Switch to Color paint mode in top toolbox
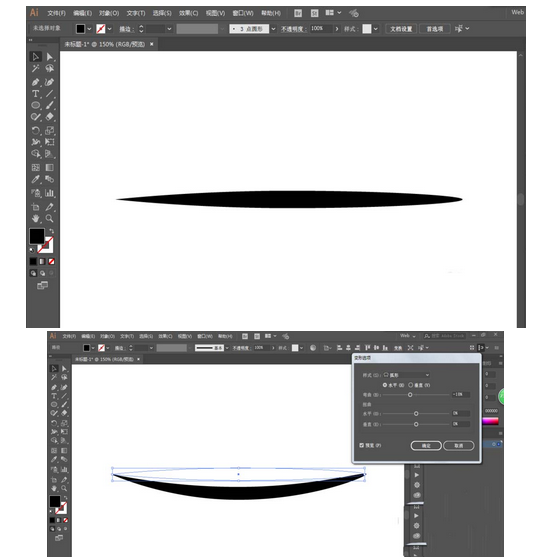The image size is (533, 560). 33,261
